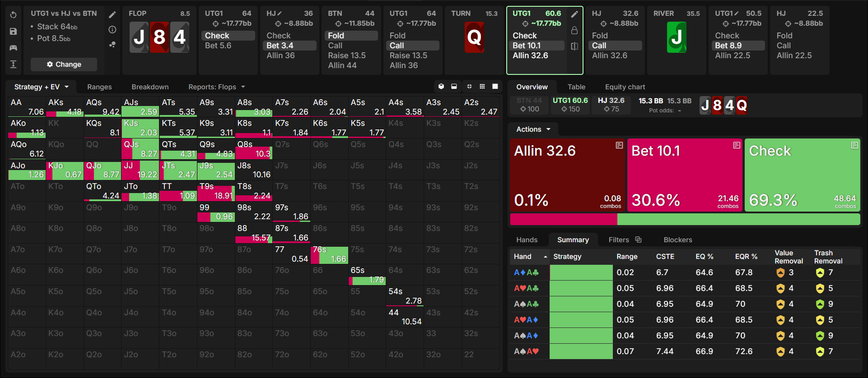Switch to the Breakdown tab
The image size is (868, 378).
(x=150, y=87)
